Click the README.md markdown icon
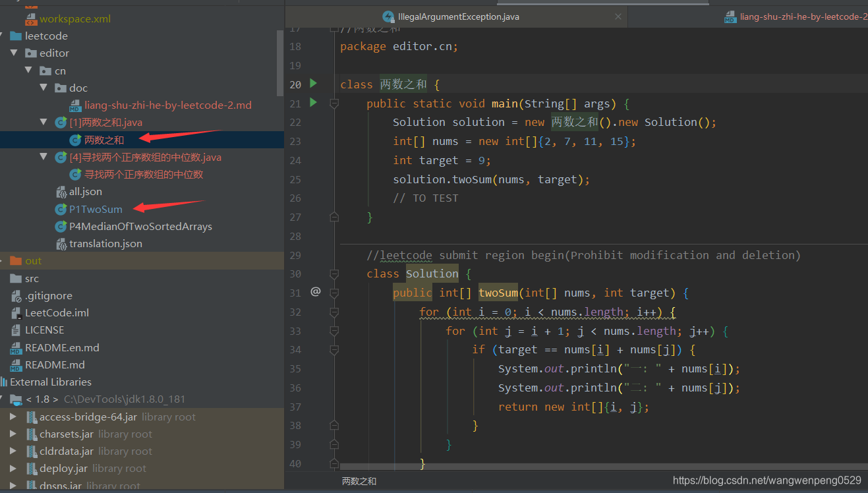 (x=16, y=364)
